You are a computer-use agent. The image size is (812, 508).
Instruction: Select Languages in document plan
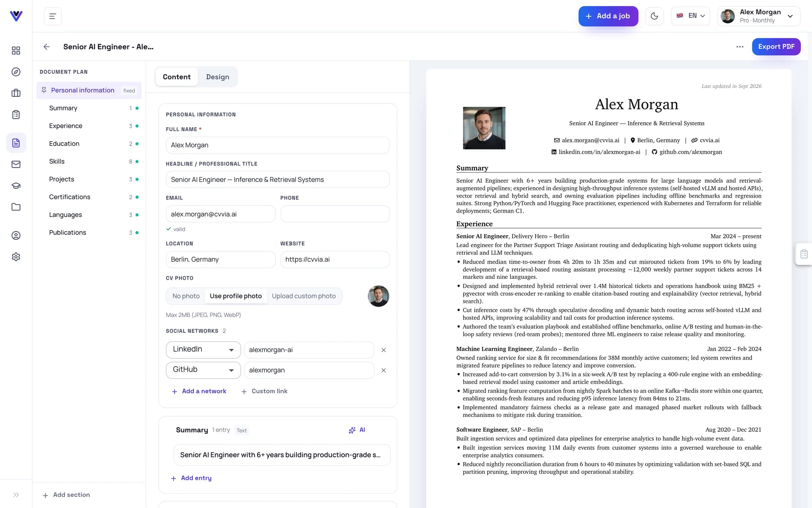[x=89, y=215]
